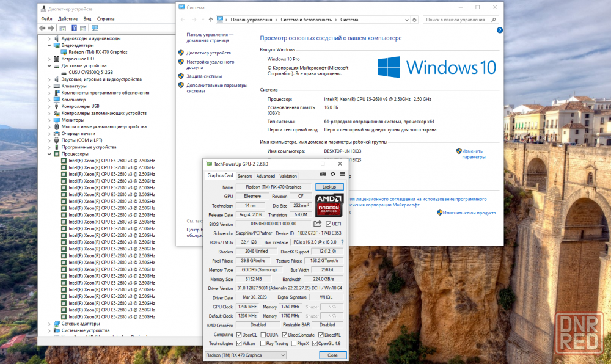
Task: Switch to Sensors tab in GPU-Z
Action: tap(245, 176)
